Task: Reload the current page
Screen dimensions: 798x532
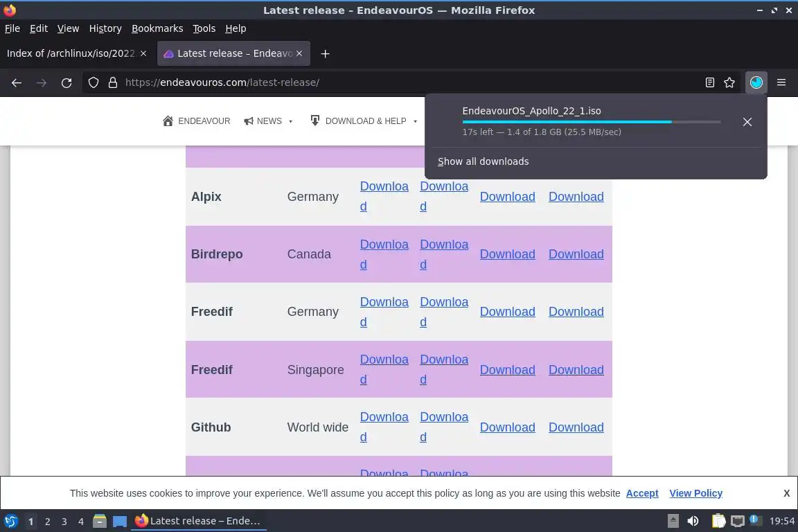Action: (66, 82)
